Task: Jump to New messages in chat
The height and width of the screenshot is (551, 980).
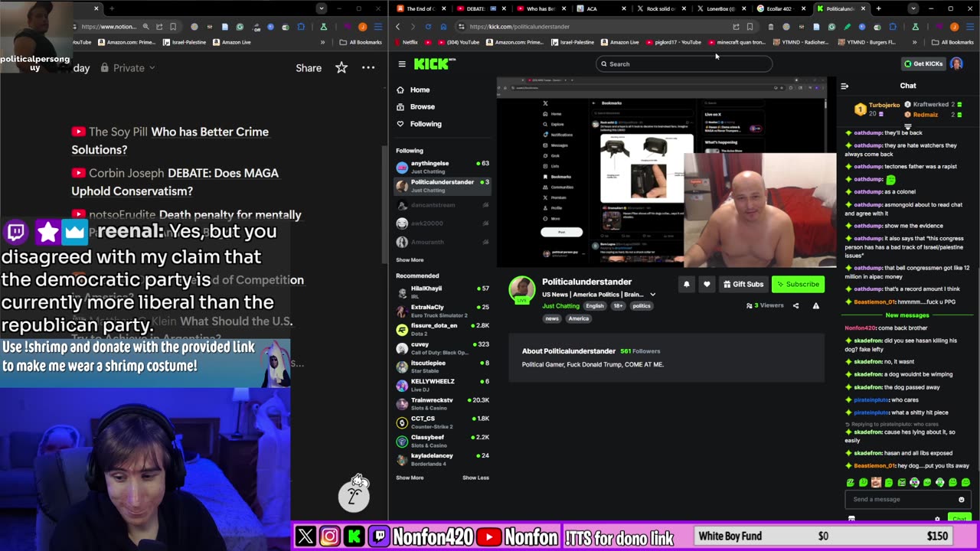Action: pyautogui.click(x=907, y=315)
